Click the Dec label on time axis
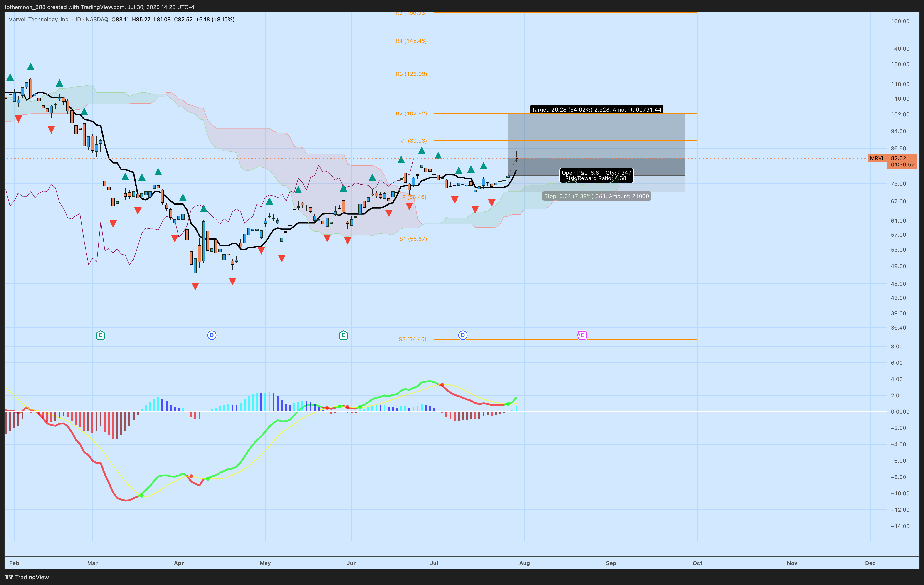This screenshot has height=585, width=924. coord(870,563)
